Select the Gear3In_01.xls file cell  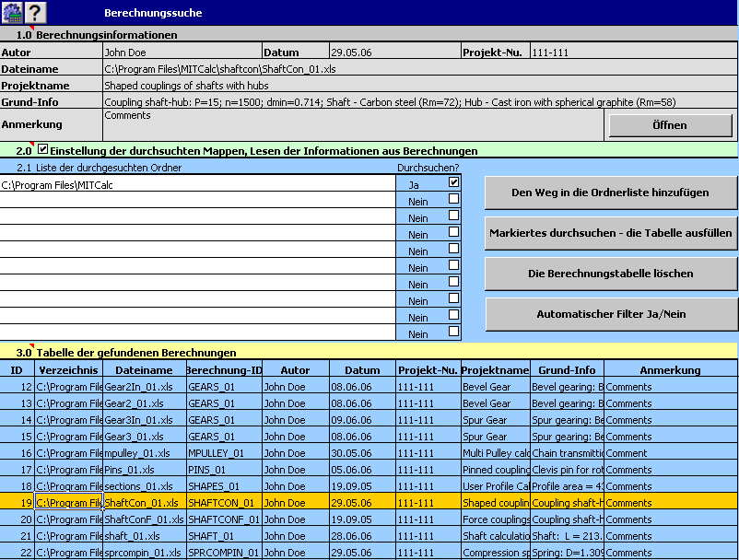click(145, 420)
